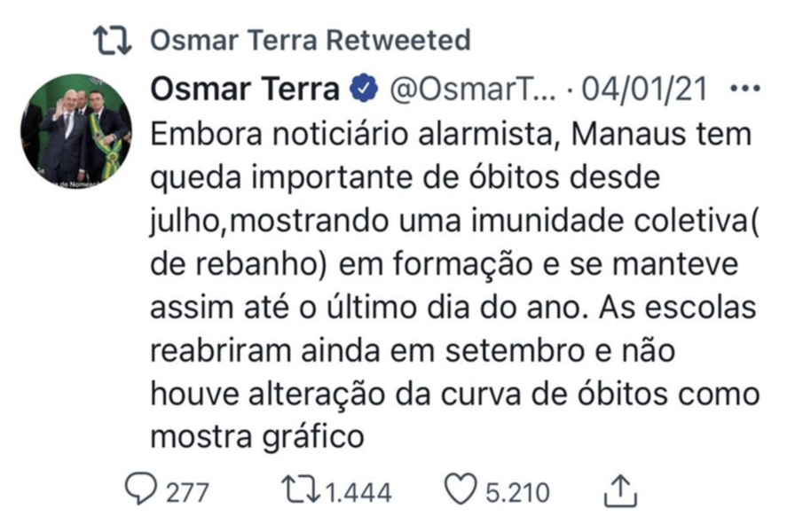Open the bold Osmar Terra display name
Viewport: 811px width, 532px height.
click(246, 90)
